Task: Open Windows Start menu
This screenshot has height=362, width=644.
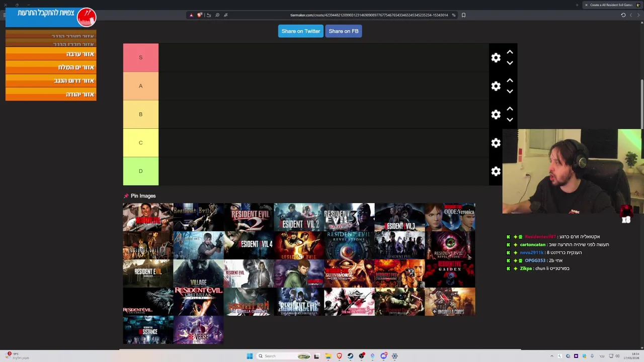Action: pos(250,356)
